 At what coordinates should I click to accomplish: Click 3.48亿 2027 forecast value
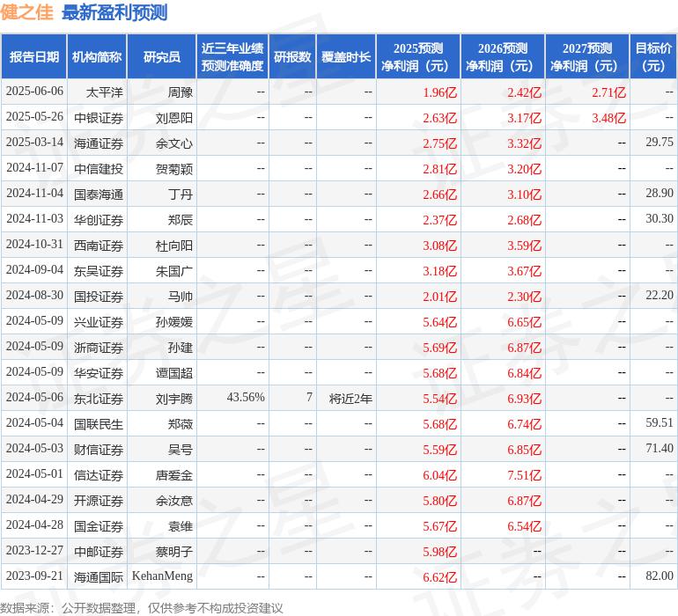click(608, 118)
